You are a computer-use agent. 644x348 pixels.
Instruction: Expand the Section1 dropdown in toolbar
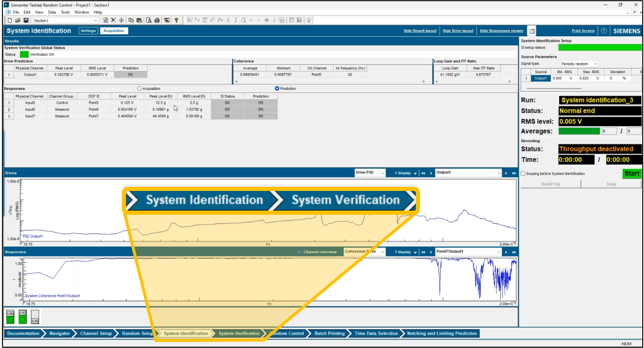[95, 20]
